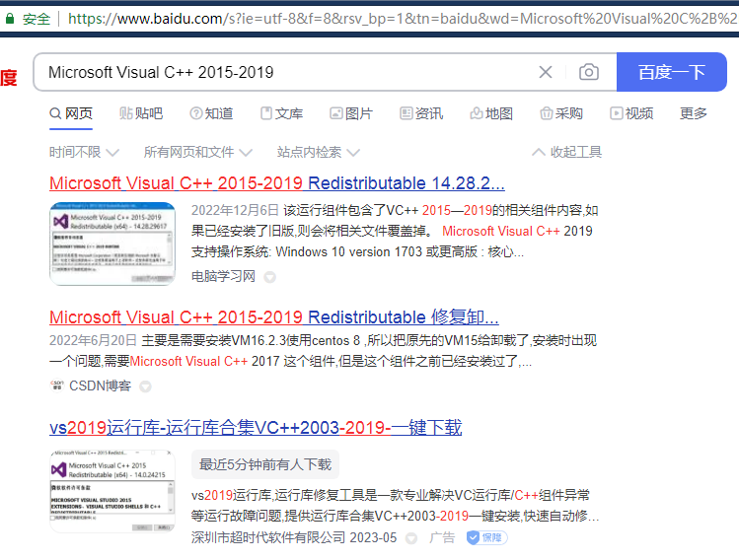Click the 电脑学习网 source link

click(223, 276)
